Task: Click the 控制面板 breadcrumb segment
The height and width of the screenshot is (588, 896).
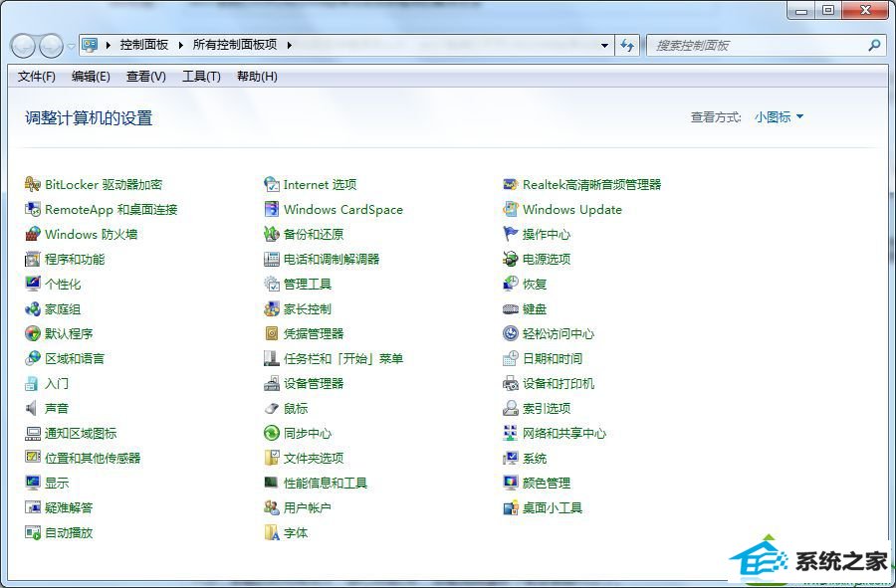Action: [144, 45]
